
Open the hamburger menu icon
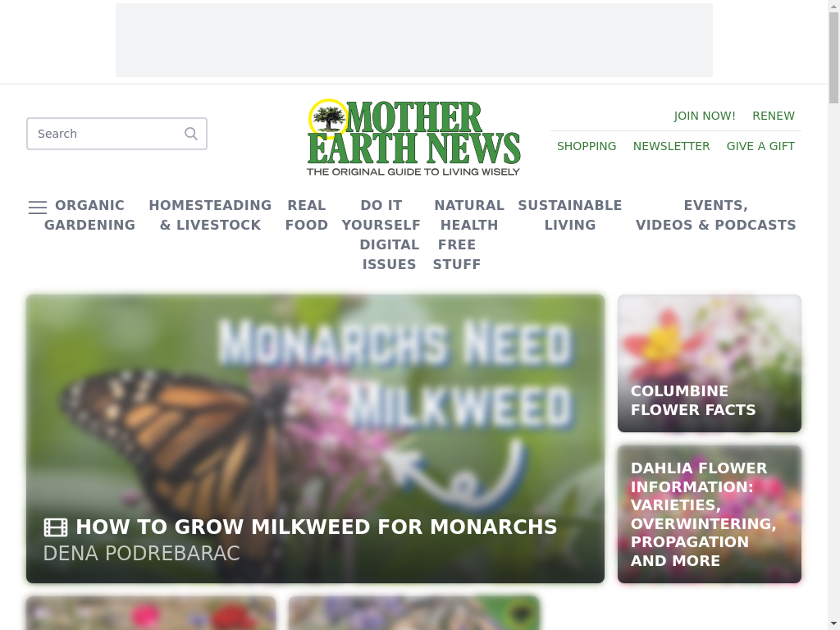click(x=38, y=208)
